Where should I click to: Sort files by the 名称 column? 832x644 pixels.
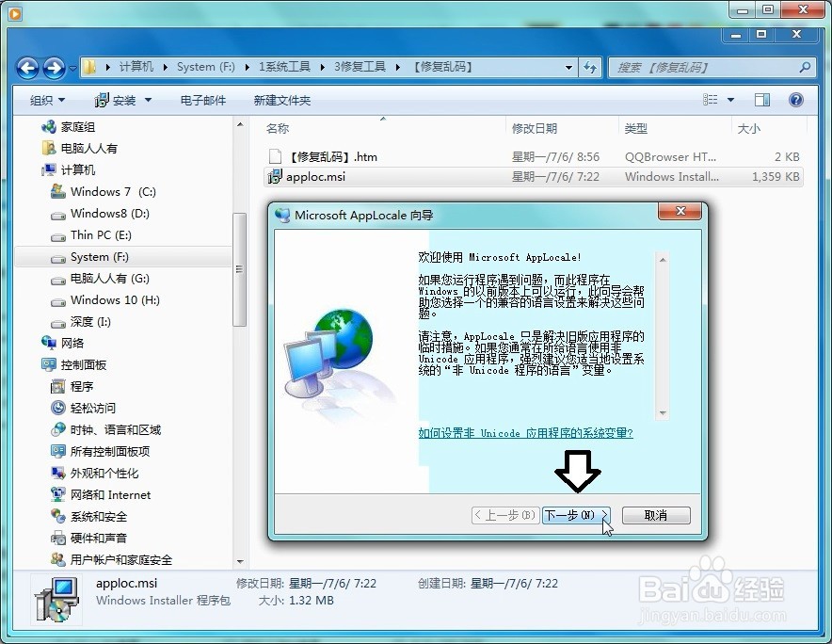click(x=278, y=128)
